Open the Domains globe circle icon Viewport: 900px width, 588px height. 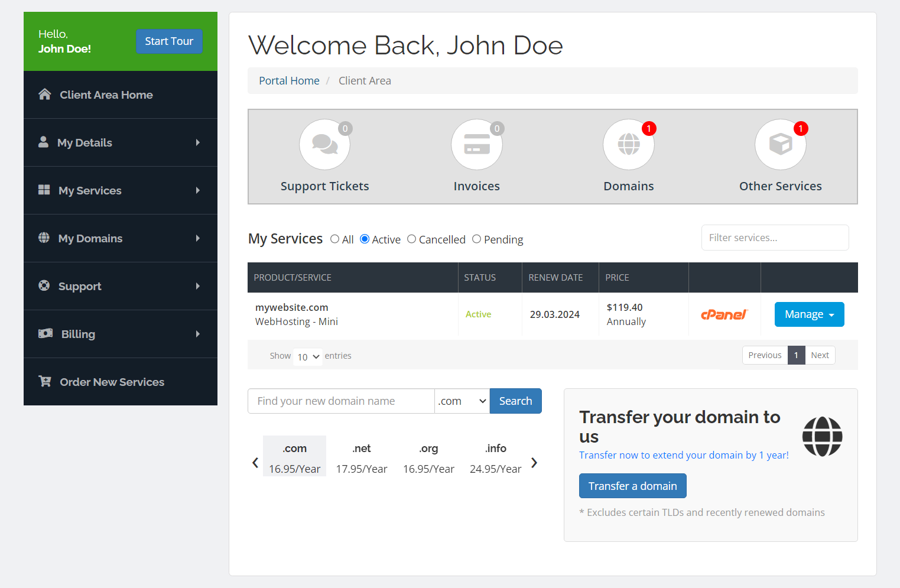pos(628,144)
